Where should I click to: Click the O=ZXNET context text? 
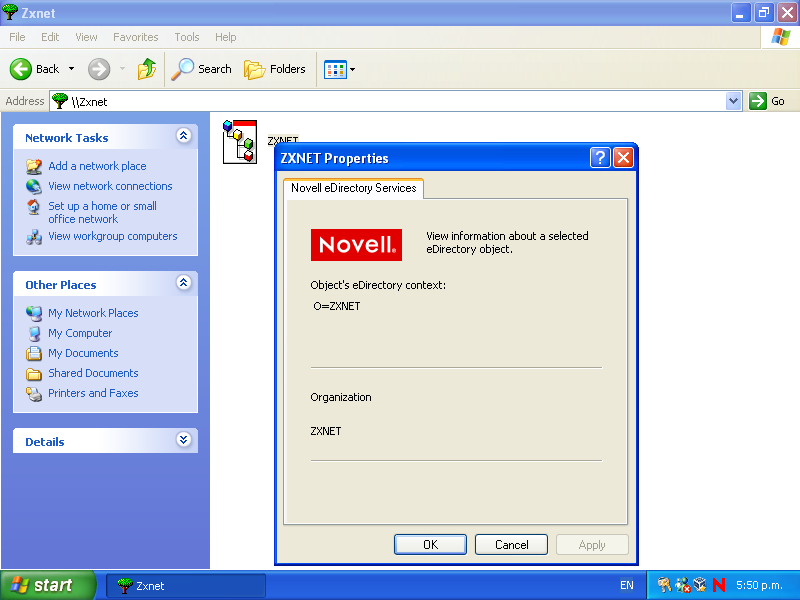tap(337, 306)
